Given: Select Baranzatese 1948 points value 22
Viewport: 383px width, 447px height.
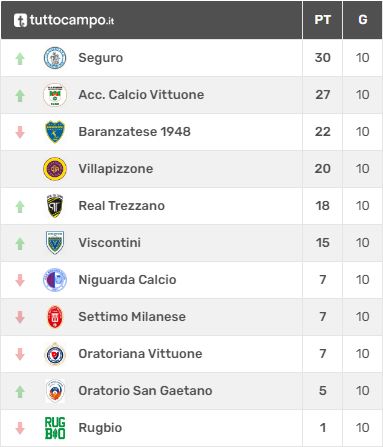Looking at the screenshot, I should (322, 132).
